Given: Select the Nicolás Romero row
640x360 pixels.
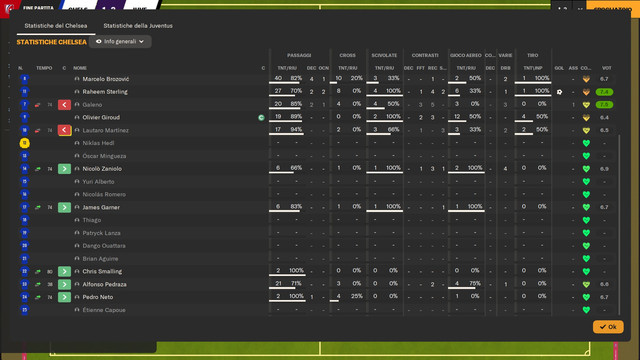Looking at the screenshot, I should (x=317, y=194).
